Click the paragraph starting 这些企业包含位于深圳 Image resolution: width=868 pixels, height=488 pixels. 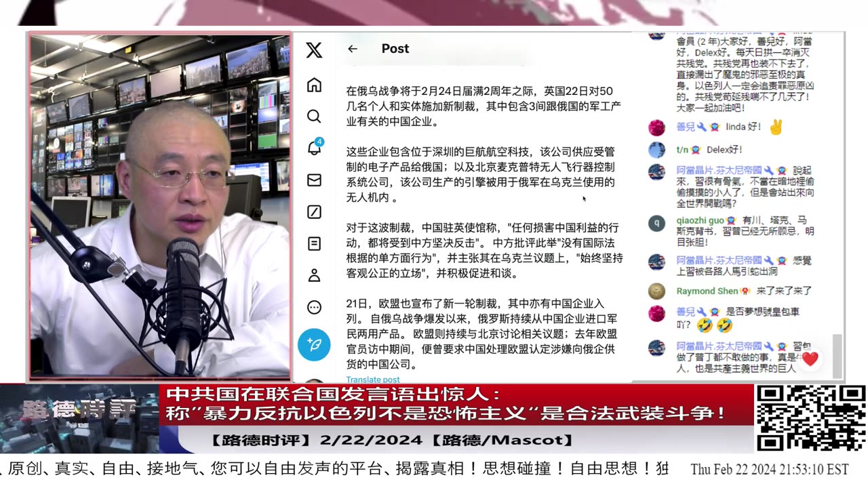481,174
